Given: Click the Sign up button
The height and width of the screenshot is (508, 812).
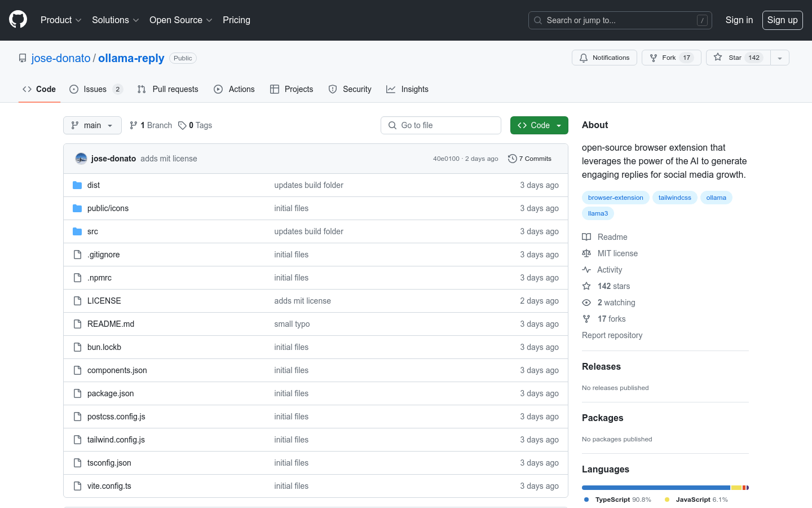Looking at the screenshot, I should [x=783, y=20].
